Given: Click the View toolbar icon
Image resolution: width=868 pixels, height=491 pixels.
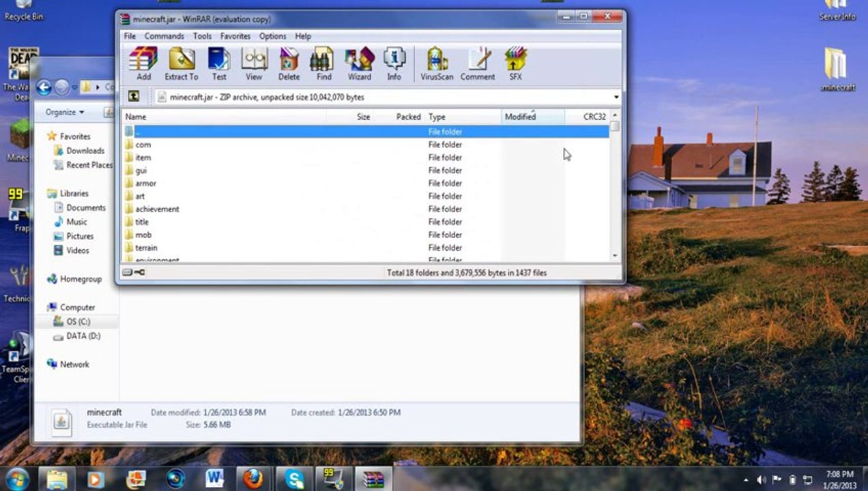Looking at the screenshot, I should pyautogui.click(x=254, y=64).
